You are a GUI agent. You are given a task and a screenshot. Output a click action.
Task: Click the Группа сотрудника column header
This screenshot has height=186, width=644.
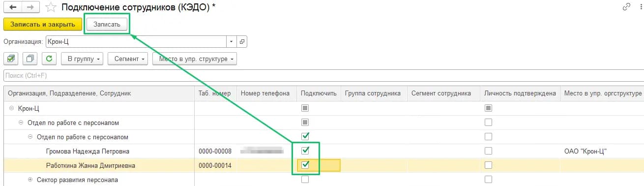[x=374, y=93]
